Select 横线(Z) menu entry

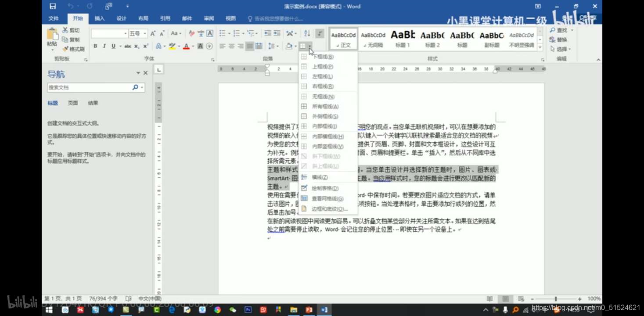pos(328,177)
